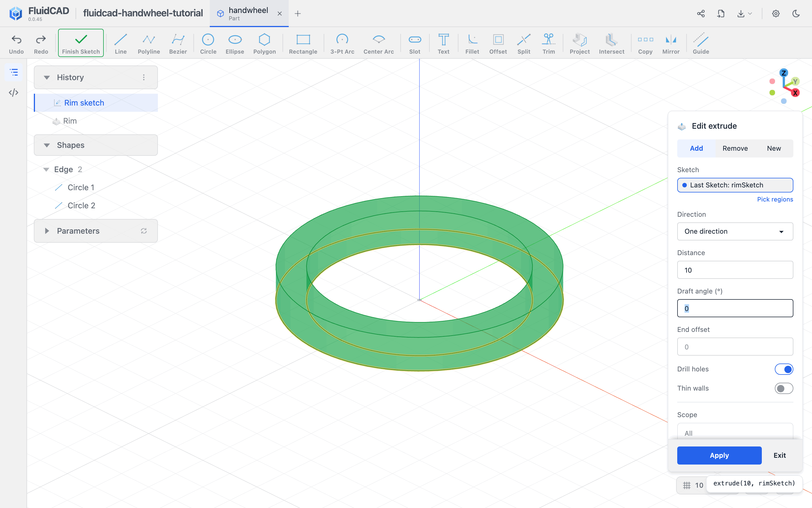
Task: Open the Direction dropdown
Action: pos(735,231)
